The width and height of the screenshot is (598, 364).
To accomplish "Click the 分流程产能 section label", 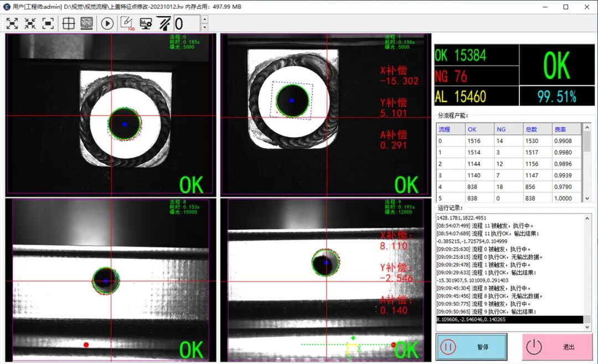I will [452, 116].
